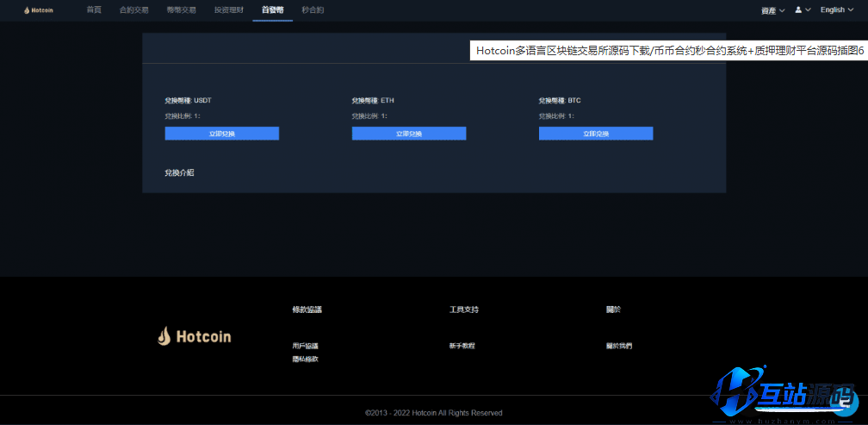Click the Hotcoin logo in the header
Screen dimensions: 868x425
coord(39,10)
